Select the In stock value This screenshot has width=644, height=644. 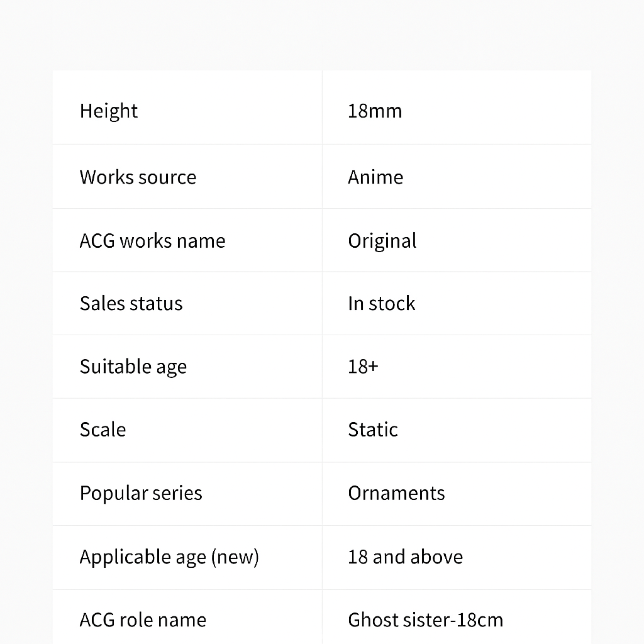click(382, 304)
